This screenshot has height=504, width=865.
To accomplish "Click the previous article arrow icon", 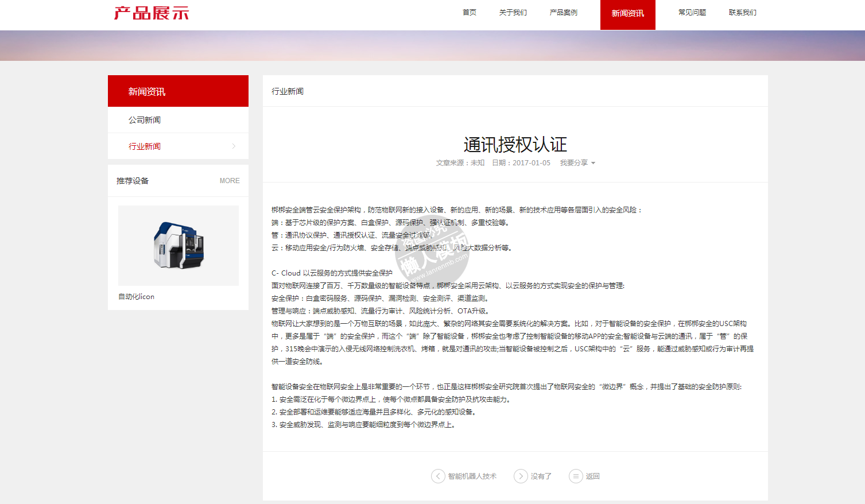I will 438,476.
